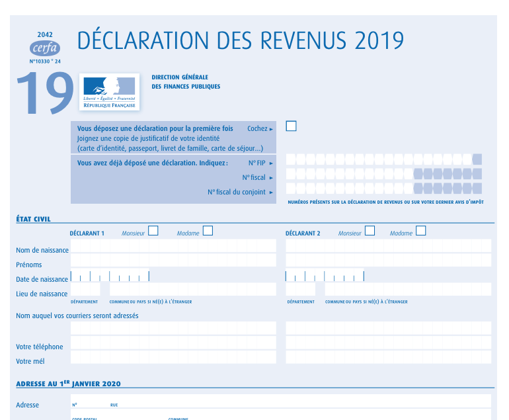Image resolution: width=509 pixels, height=420 pixels.
Task: Click Date de naissance boxes for Déclarant 2
Action: click(325, 276)
